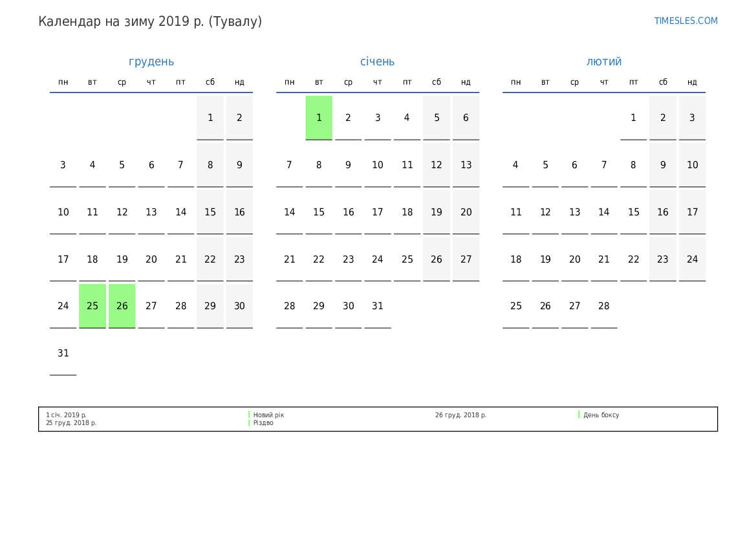
Task: Select the Різдво legend label
Action: tap(263, 423)
